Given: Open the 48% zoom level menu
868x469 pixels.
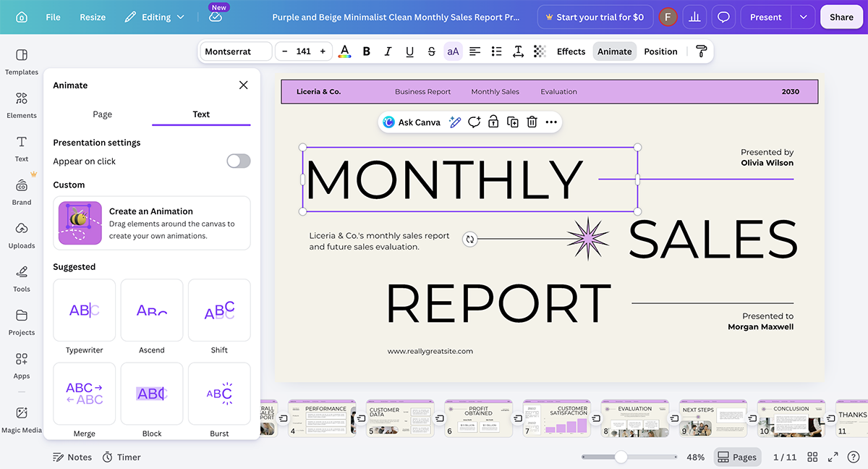Looking at the screenshot, I should pyautogui.click(x=695, y=457).
